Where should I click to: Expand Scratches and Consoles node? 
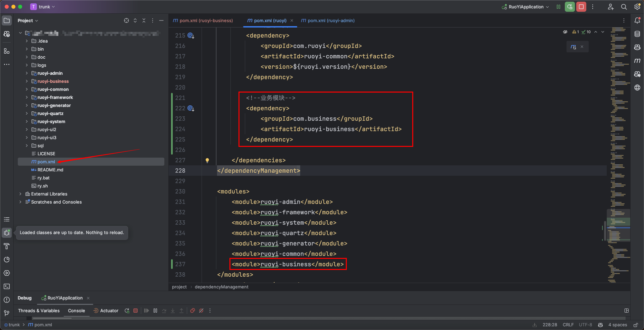(x=20, y=202)
